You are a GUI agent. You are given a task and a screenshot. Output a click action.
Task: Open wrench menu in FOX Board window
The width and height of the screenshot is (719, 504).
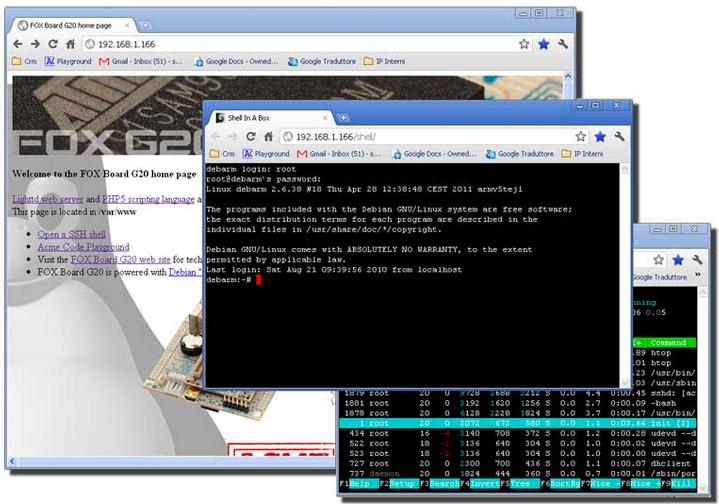[x=563, y=44]
